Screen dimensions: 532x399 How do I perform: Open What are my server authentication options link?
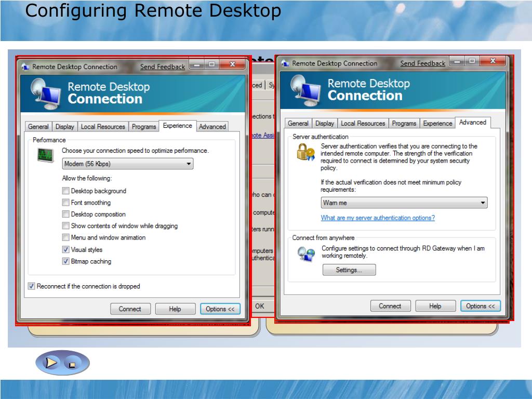point(378,218)
